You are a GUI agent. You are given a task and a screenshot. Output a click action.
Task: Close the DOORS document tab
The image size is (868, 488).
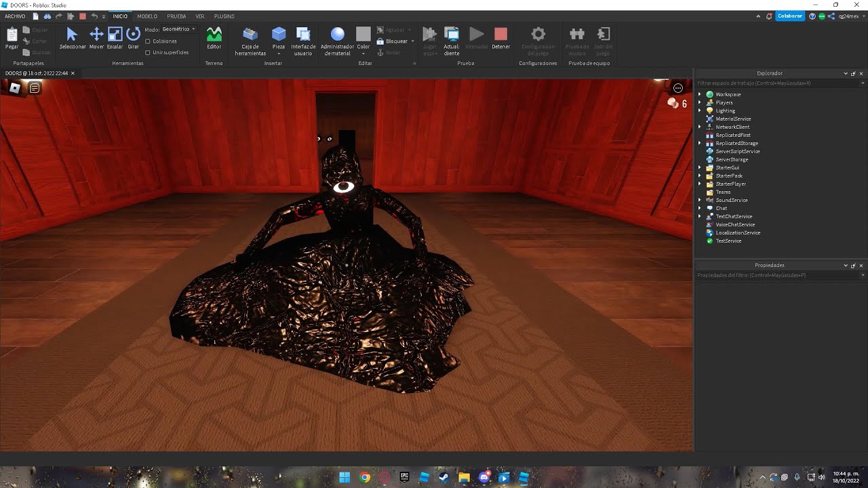tap(73, 73)
